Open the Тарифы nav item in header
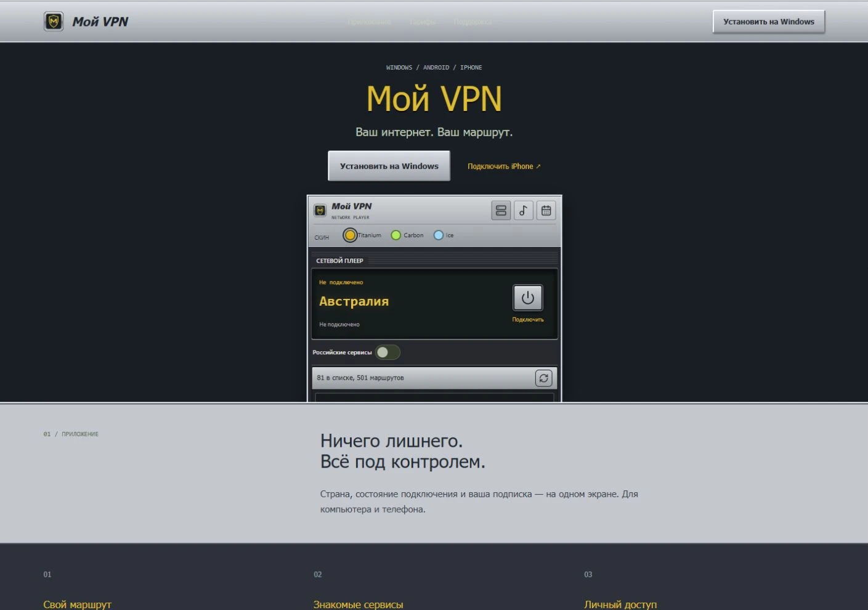 423,22
